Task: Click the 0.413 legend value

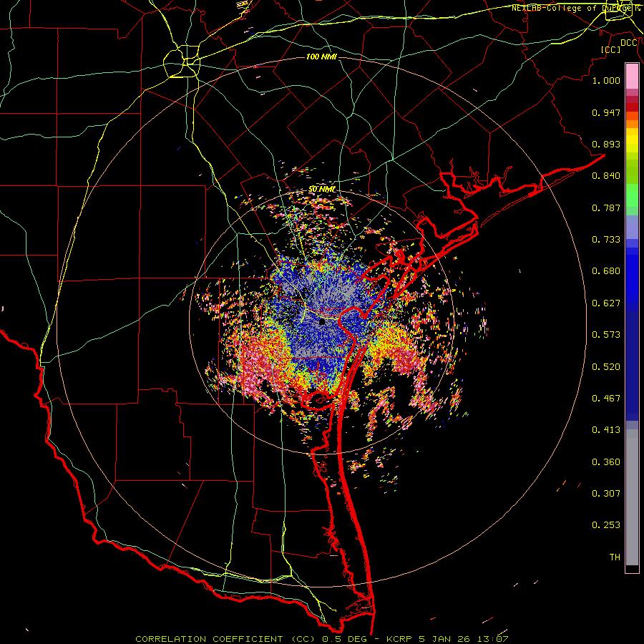Action: point(606,430)
